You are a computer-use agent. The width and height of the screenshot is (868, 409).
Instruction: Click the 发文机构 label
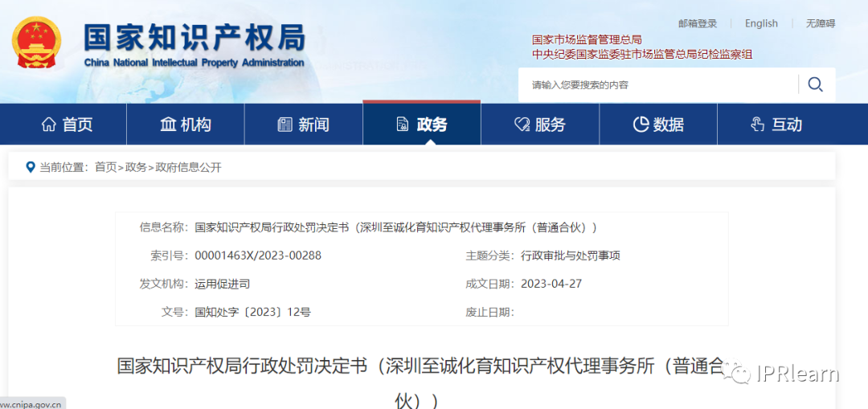tap(165, 284)
